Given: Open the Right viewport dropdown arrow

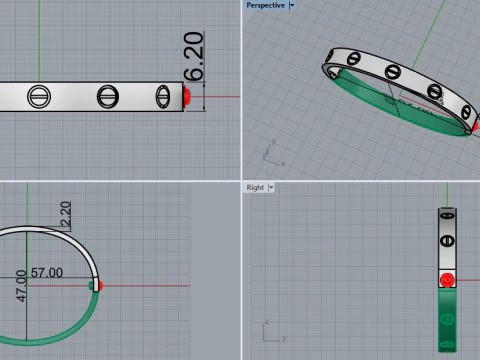Looking at the screenshot, I should click(x=271, y=187).
